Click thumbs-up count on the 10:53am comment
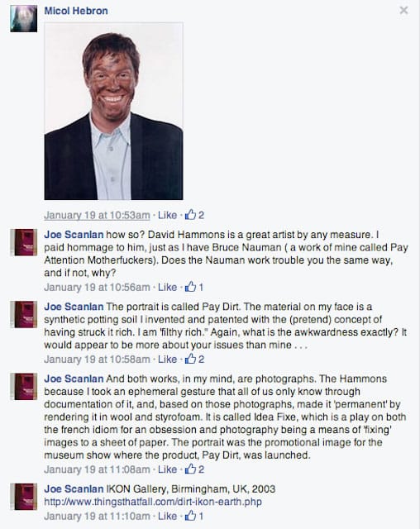Image resolution: width=420 pixels, height=529 pixels. pyautogui.click(x=194, y=215)
